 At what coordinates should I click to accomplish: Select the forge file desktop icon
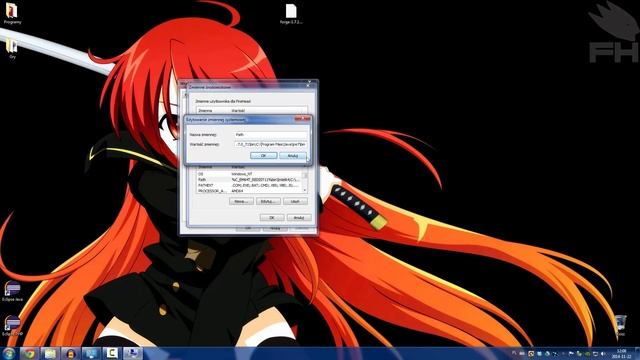pos(291,14)
